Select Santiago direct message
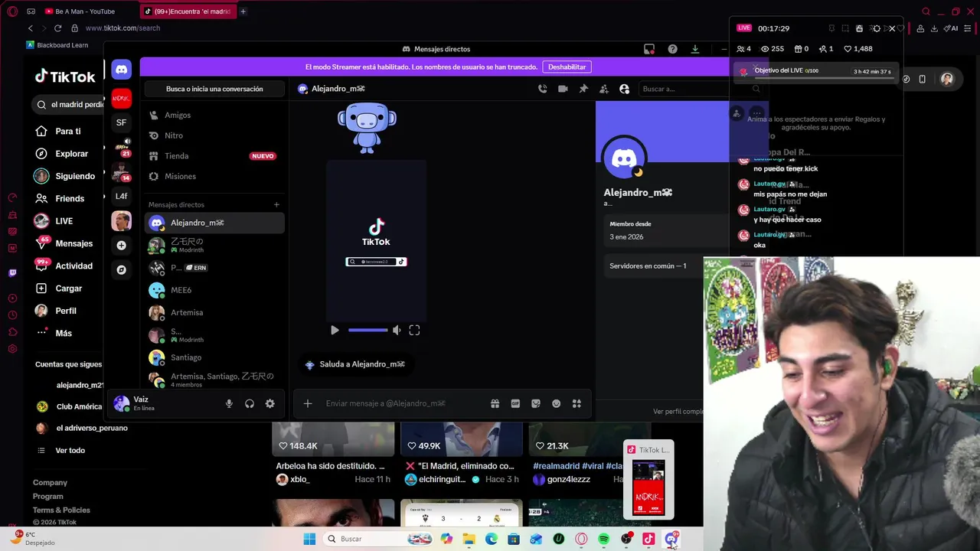The width and height of the screenshot is (980, 551). [214, 357]
